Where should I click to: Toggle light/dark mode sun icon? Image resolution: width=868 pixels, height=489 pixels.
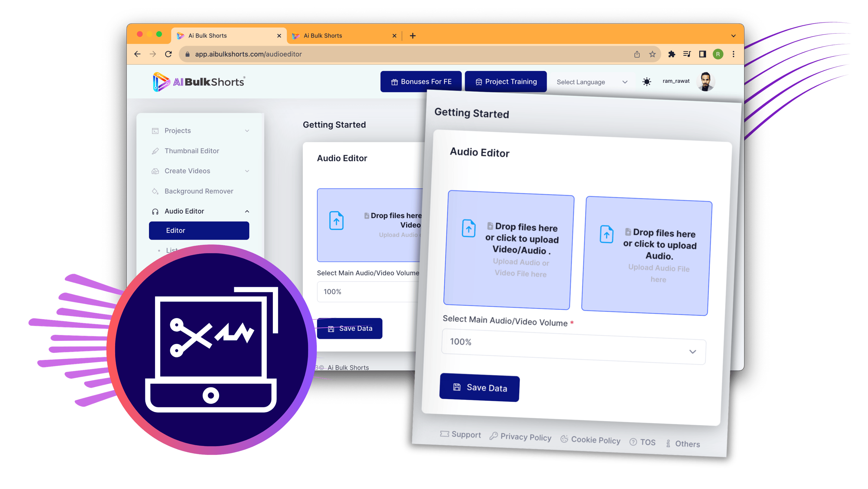[647, 82]
